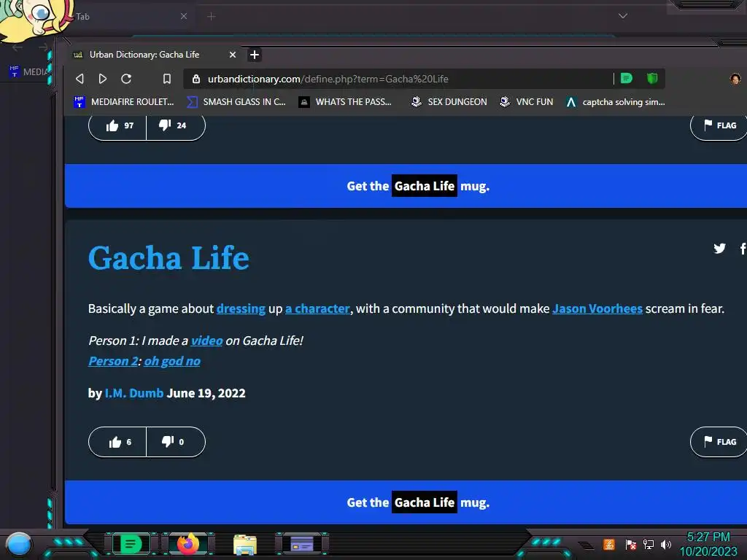
Task: Downvote the definition with 24 dislikes
Action: click(175, 125)
